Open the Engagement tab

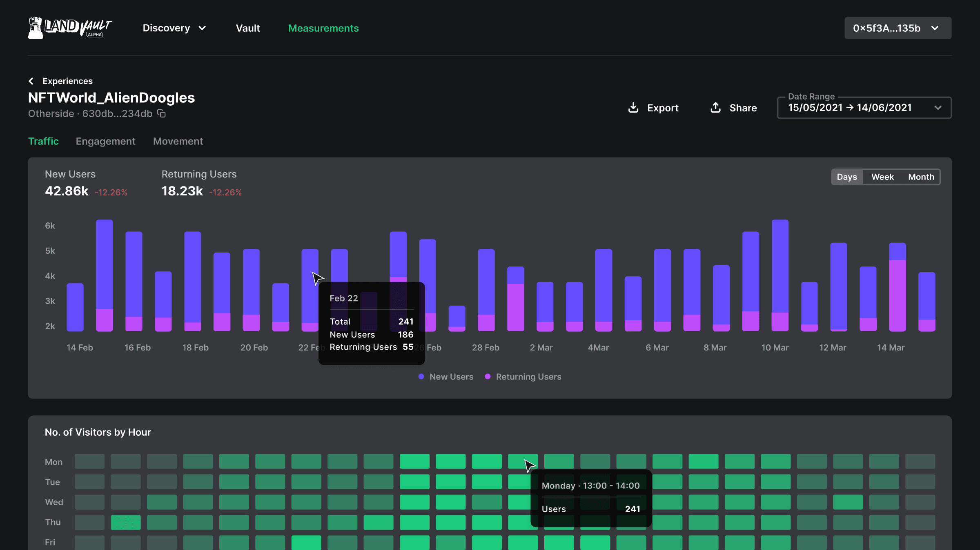click(105, 141)
